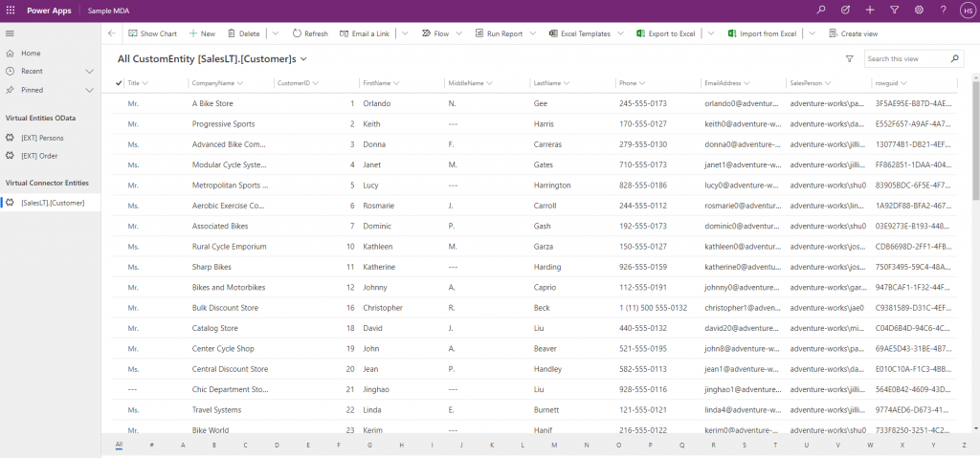Refresh the customer list
The width and height of the screenshot is (980, 458).
[310, 33]
